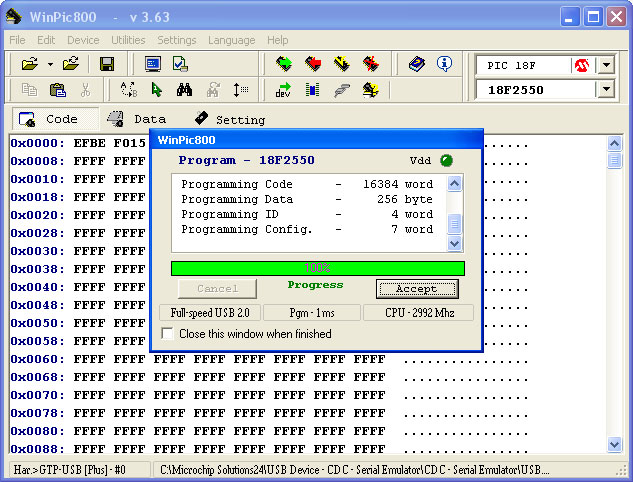This screenshot has height=482, width=633.
Task: Switch to the Data tab
Action: [x=136, y=119]
